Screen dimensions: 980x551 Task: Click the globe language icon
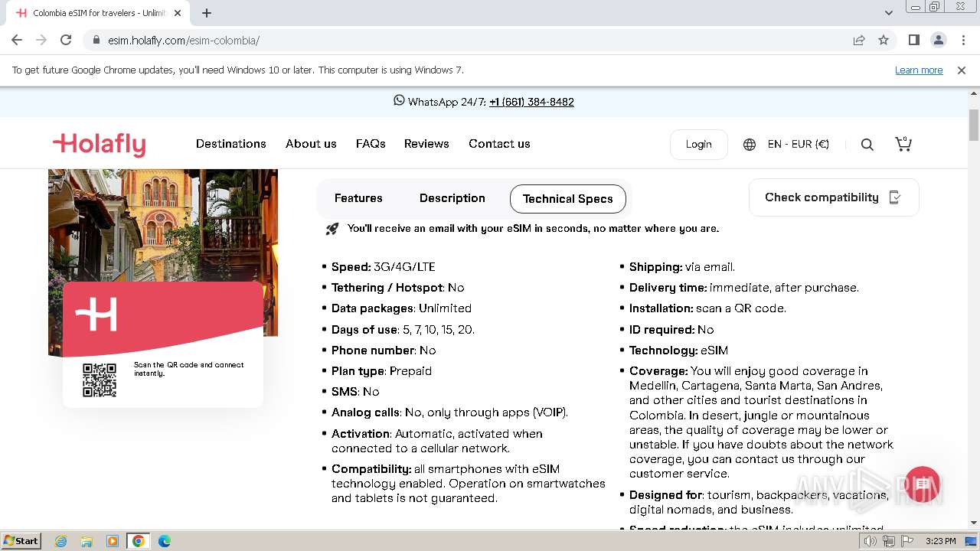(750, 145)
